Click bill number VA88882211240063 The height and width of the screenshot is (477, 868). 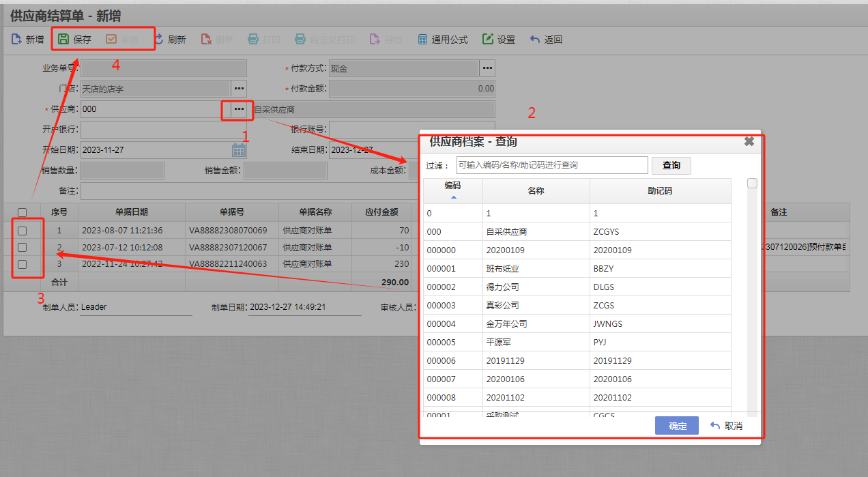(228, 264)
